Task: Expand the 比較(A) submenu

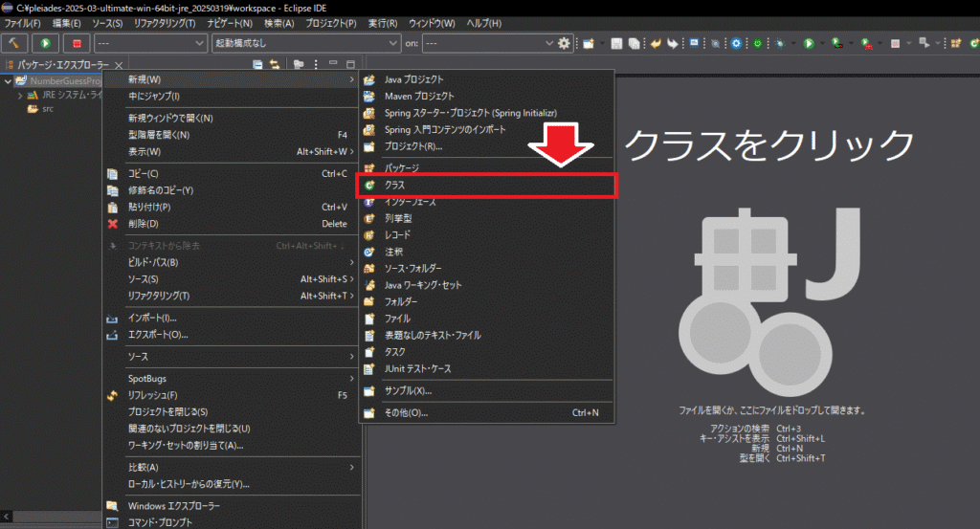Action: coord(231,468)
